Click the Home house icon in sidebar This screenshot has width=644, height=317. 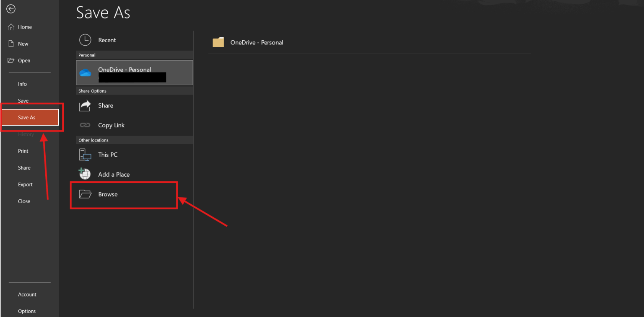point(11,27)
